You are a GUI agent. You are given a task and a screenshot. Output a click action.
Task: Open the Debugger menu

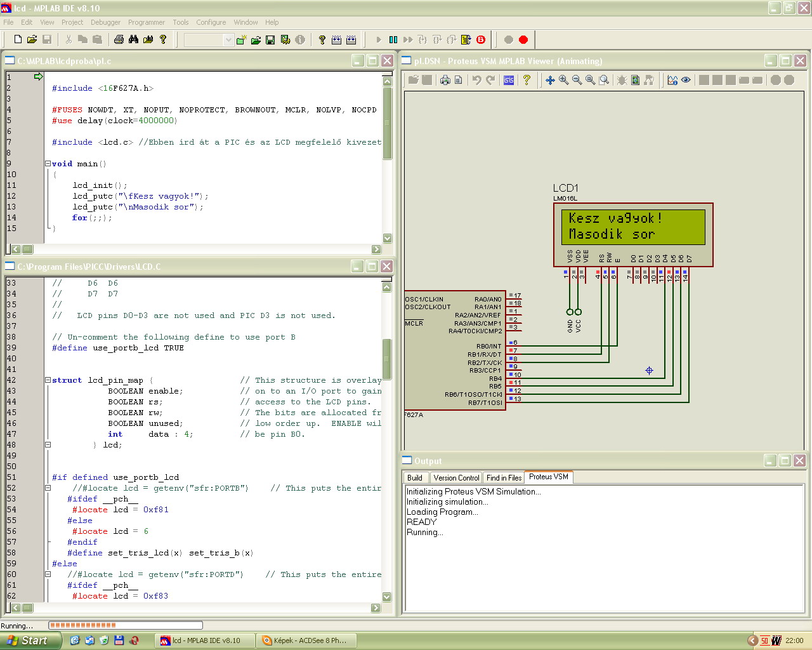click(105, 22)
